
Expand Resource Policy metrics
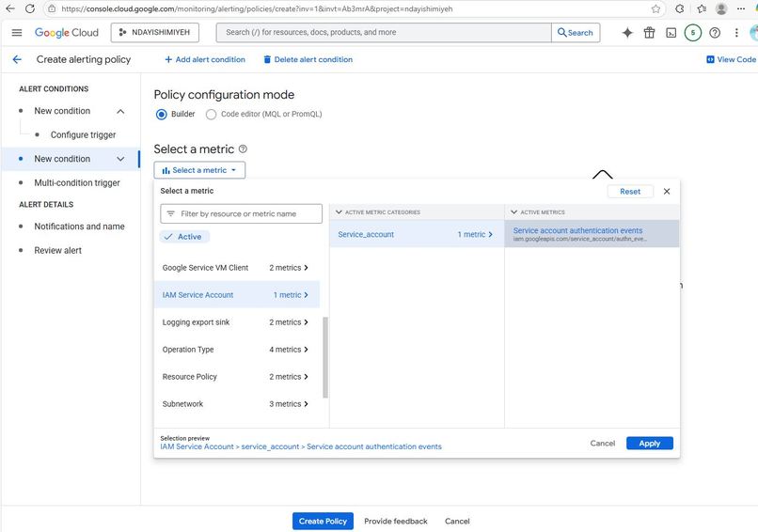[x=236, y=376]
